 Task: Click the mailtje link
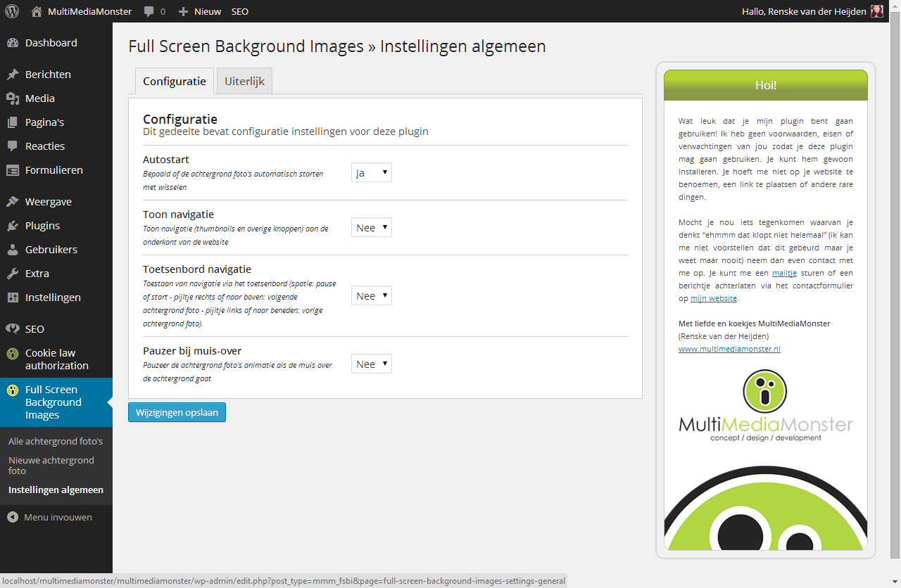click(784, 273)
